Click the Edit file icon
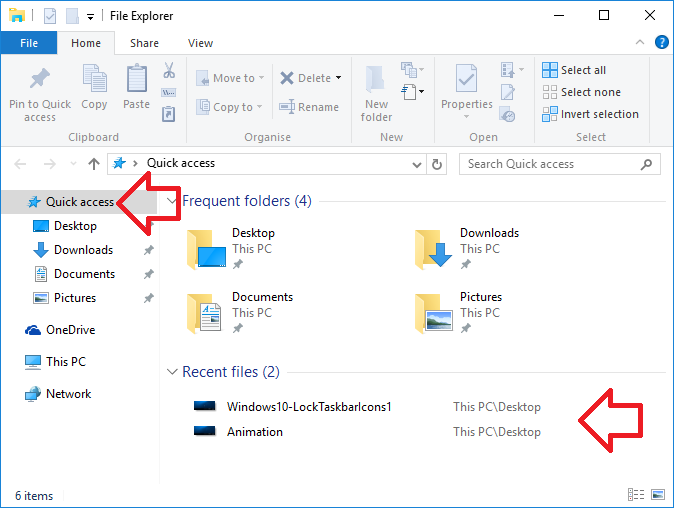674x508 pixels. pos(508,92)
